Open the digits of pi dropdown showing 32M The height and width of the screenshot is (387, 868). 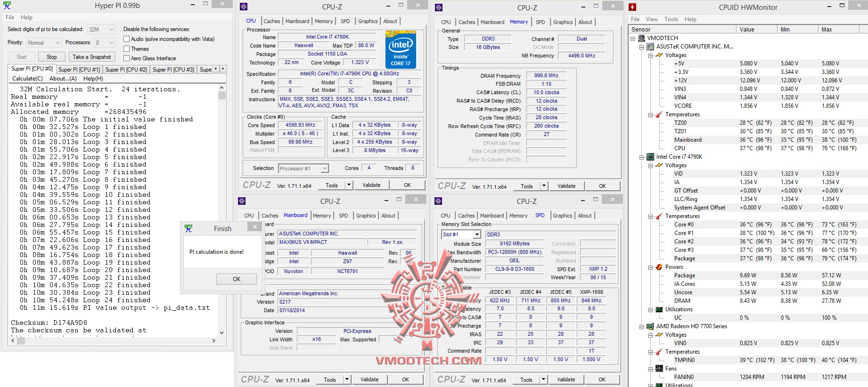click(x=101, y=29)
